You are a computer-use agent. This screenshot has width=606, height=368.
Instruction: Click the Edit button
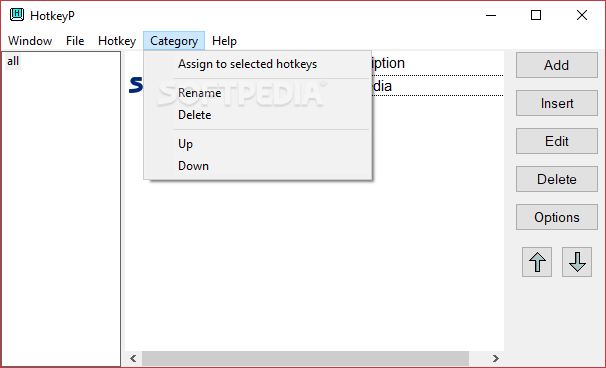(x=557, y=141)
